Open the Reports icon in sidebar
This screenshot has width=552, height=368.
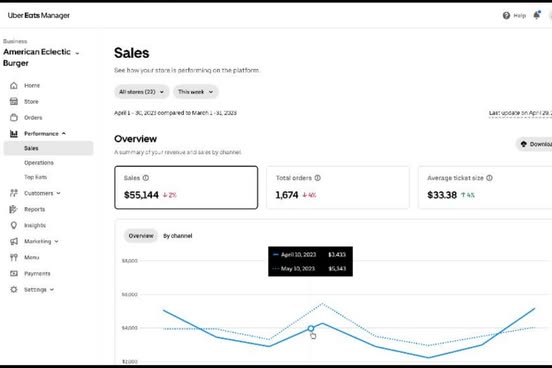(14, 209)
